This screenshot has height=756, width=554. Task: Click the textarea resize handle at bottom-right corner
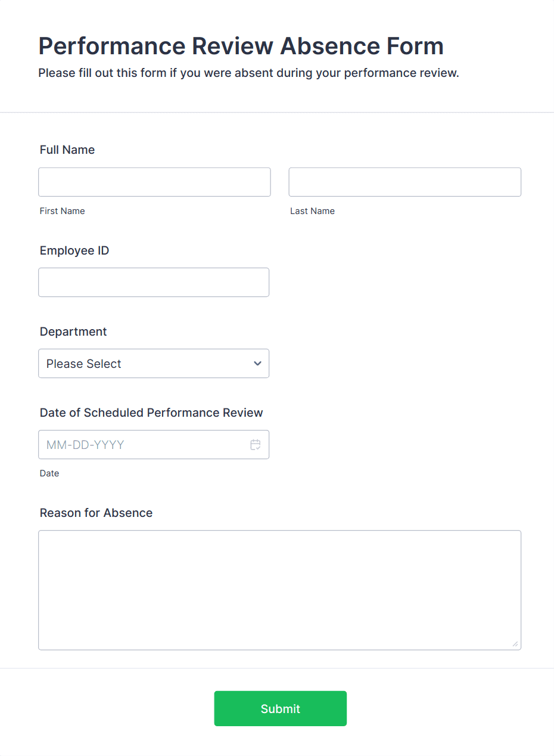(516, 645)
